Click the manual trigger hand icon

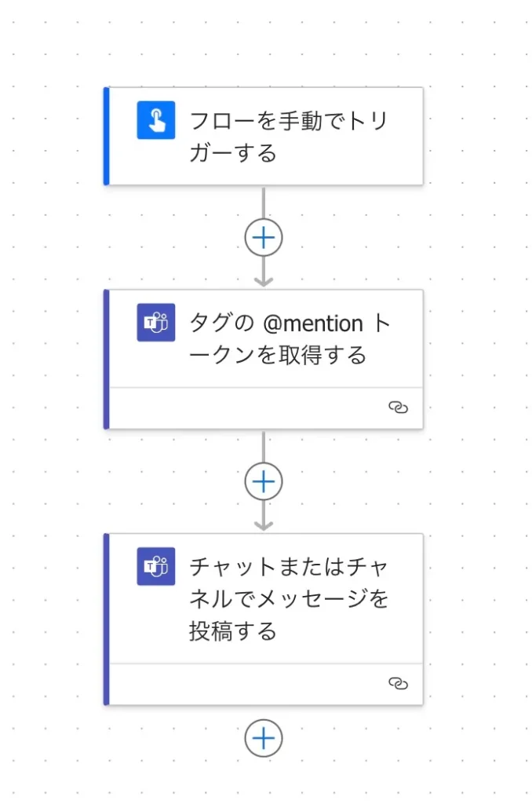click(156, 121)
